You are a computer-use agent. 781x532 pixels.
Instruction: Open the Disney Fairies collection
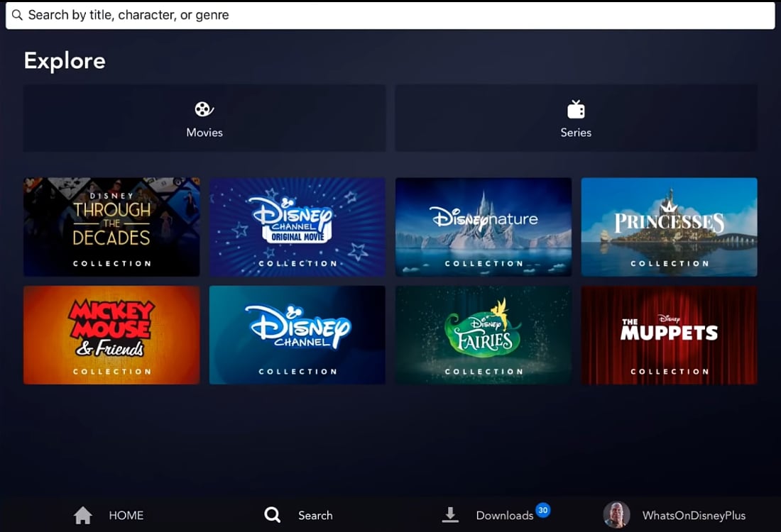tap(484, 334)
